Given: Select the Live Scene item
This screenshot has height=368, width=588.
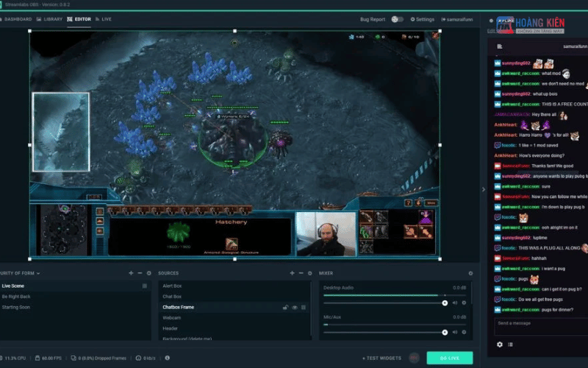Looking at the screenshot, I should click(75, 286).
